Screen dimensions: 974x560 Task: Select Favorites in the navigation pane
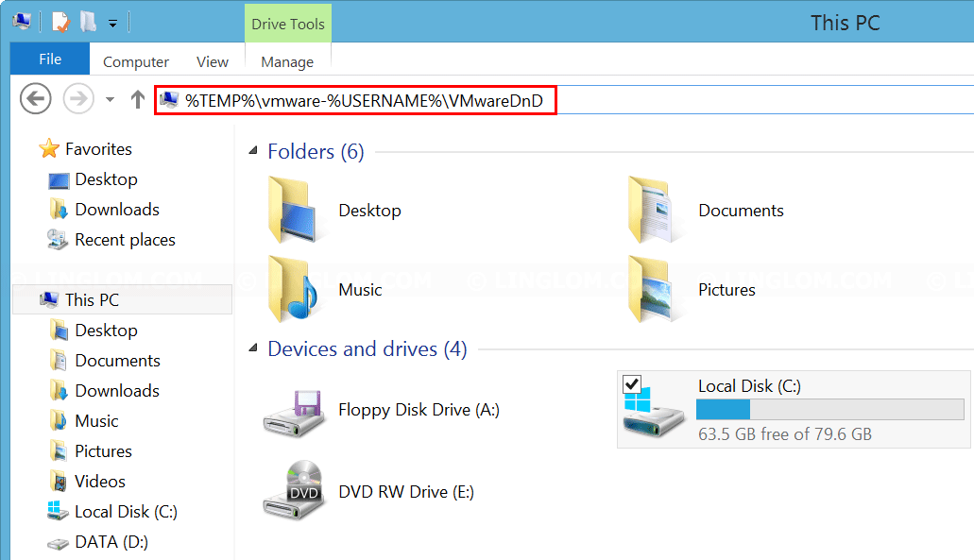[98, 149]
